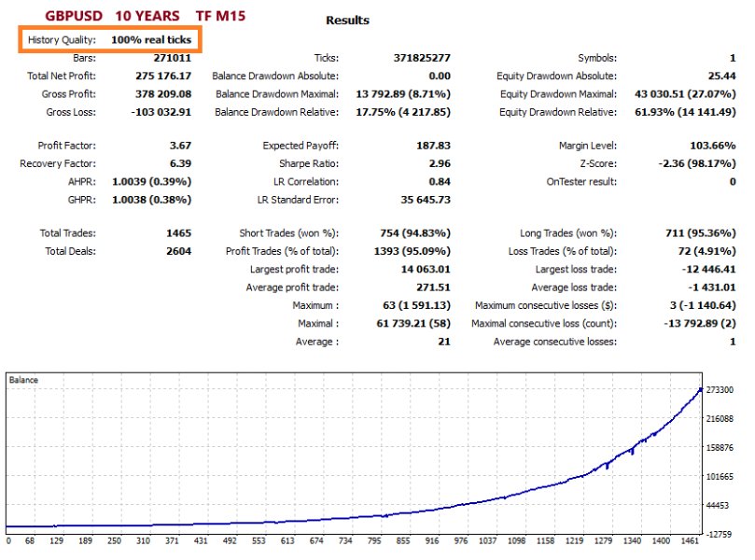This screenshot has width=755, height=560.
Task: Select the Equity Drawdown Absolute value "25.44"
Action: click(721, 76)
